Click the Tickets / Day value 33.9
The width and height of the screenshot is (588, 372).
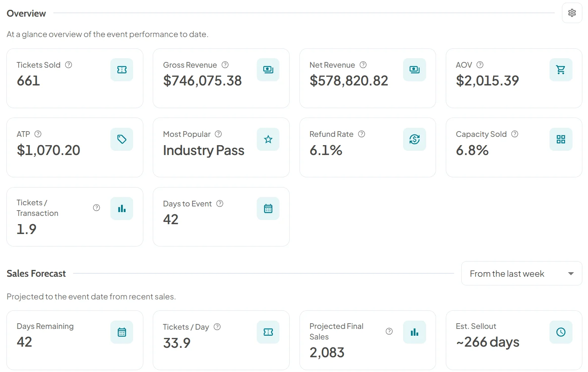(177, 343)
